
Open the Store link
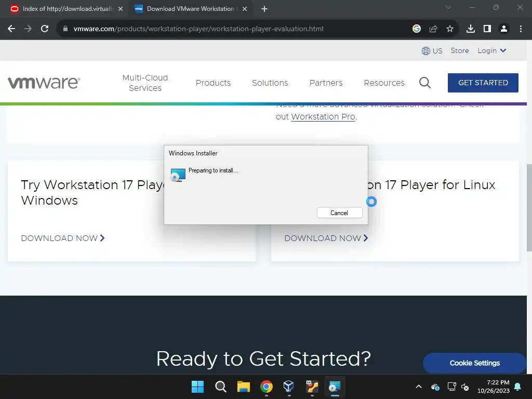click(460, 50)
